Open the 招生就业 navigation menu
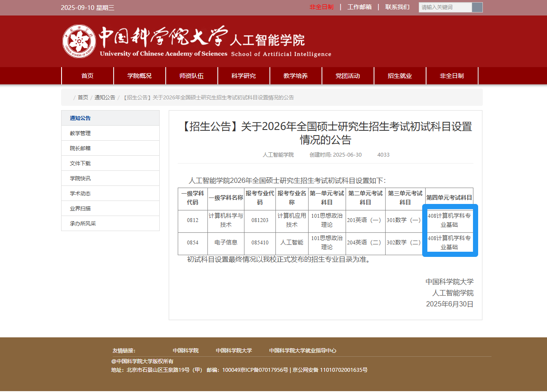 (400, 76)
